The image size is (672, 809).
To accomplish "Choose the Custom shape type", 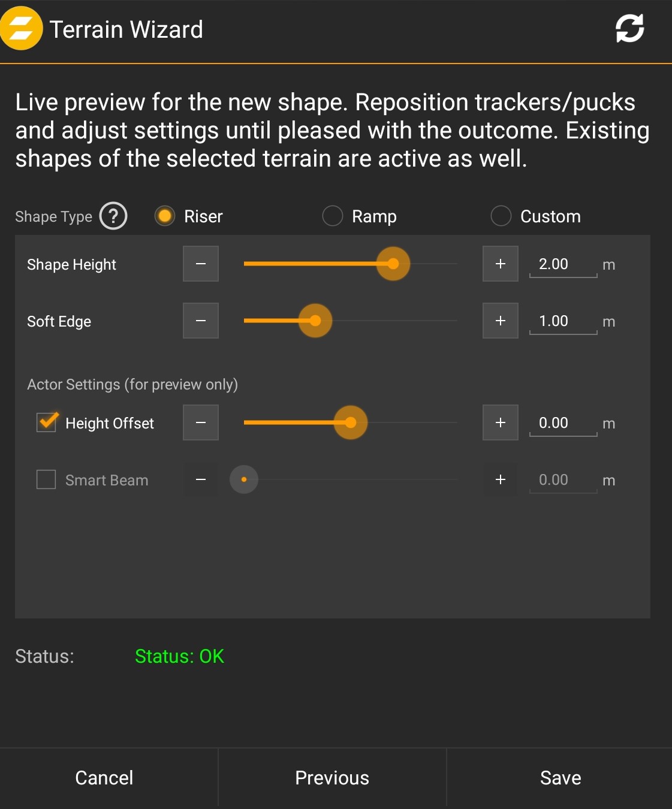I will click(x=501, y=216).
